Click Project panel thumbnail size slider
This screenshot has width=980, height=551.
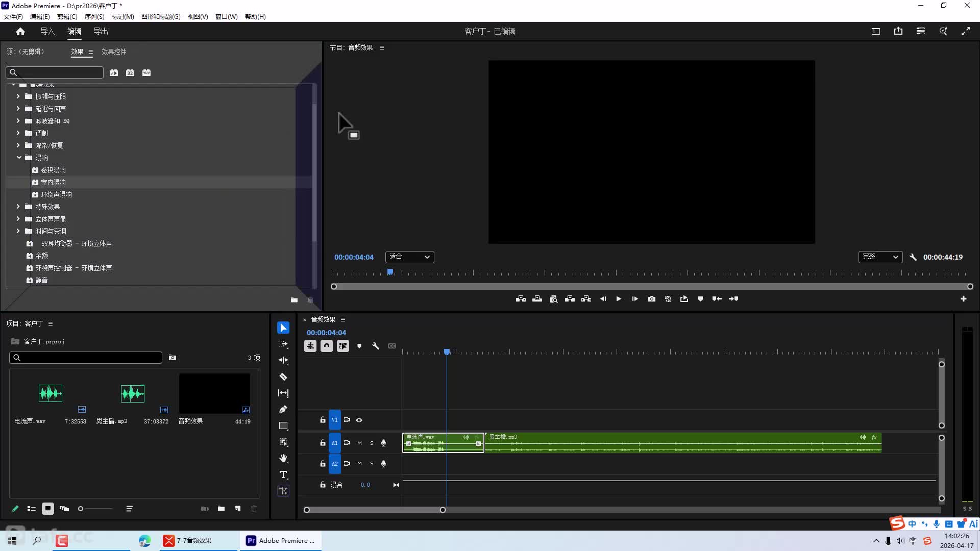(x=95, y=509)
